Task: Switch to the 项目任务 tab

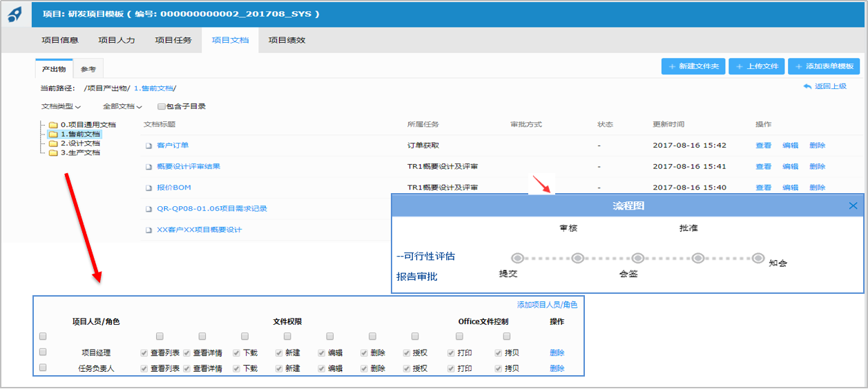Action: (173, 40)
